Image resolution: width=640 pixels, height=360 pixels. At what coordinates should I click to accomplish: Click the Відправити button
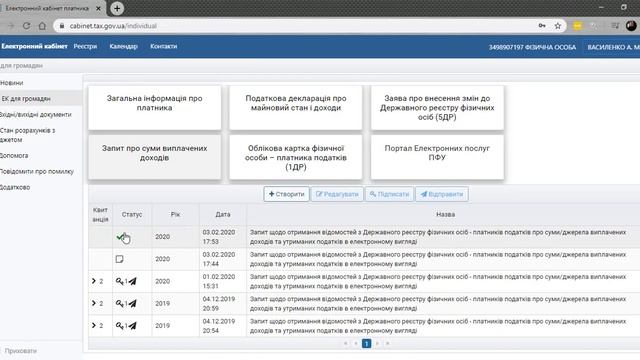pos(442,194)
